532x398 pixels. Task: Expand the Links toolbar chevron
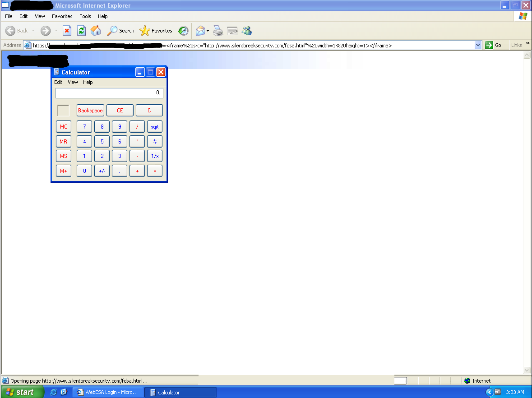point(527,43)
